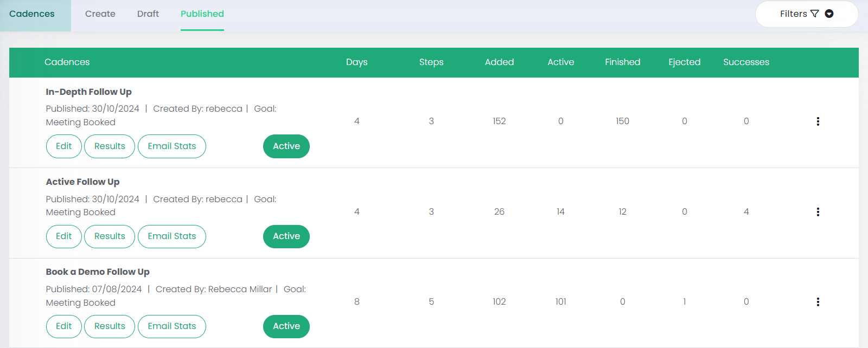Viewport: 868px width, 348px height.
Task: Open the three-dot menu for Active Follow Up
Action: pyautogui.click(x=818, y=212)
